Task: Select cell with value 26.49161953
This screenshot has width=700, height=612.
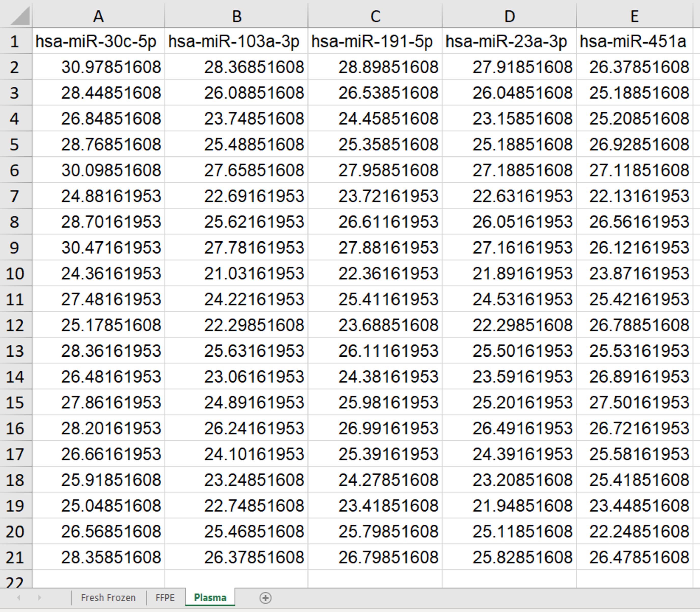Action: [509, 428]
